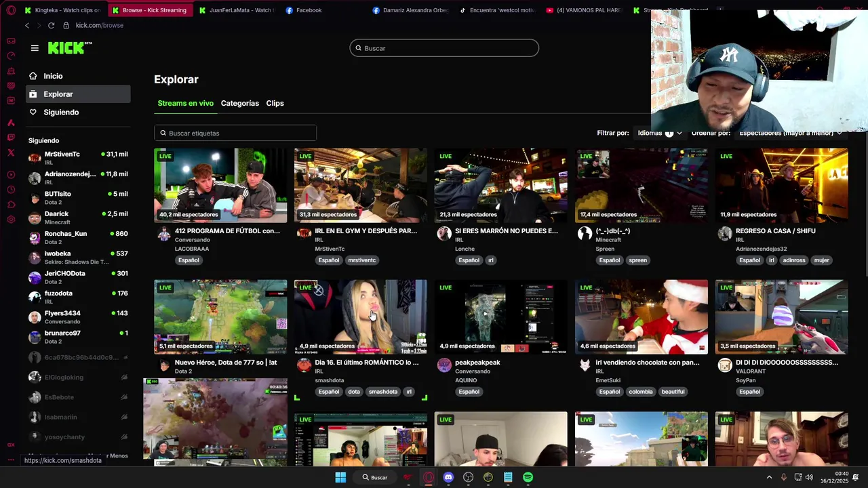Open Opera extensions cube icon
Image resolution: width=868 pixels, height=488 pixels.
pyautogui.click(x=11, y=205)
